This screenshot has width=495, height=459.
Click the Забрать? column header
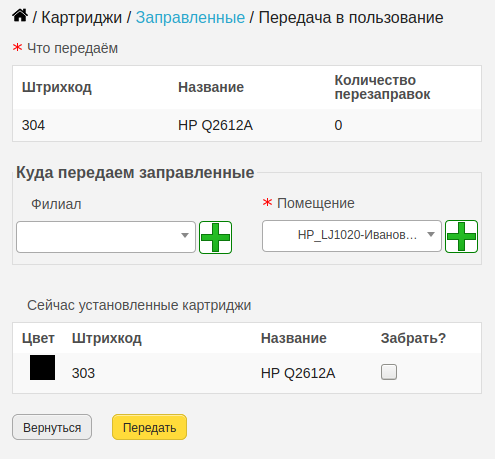pyautogui.click(x=413, y=338)
